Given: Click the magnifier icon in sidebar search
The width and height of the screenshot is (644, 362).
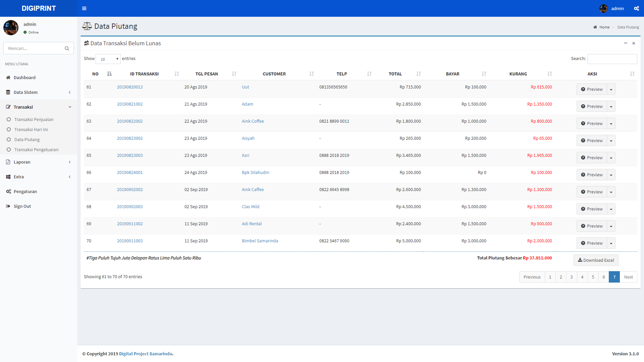Looking at the screenshot, I should [x=67, y=48].
